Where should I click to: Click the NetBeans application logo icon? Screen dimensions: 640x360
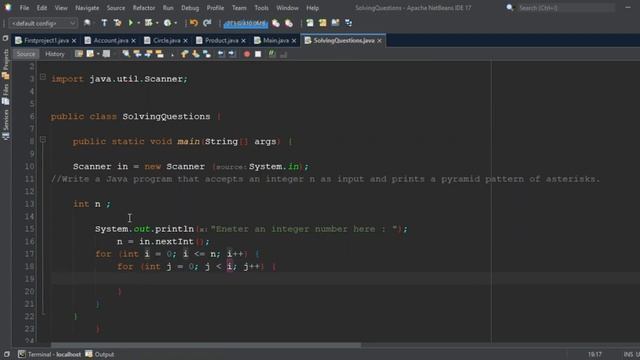click(8, 7)
